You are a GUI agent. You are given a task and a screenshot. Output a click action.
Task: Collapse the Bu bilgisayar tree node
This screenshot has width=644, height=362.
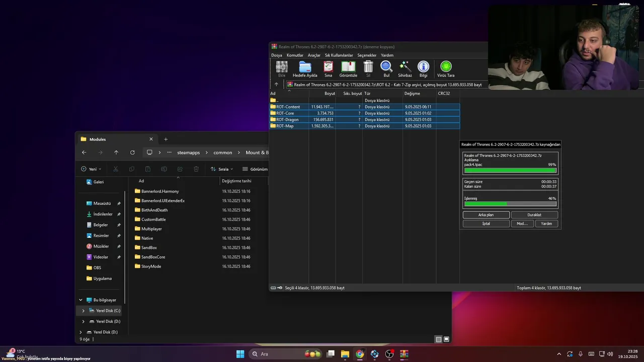point(80,300)
